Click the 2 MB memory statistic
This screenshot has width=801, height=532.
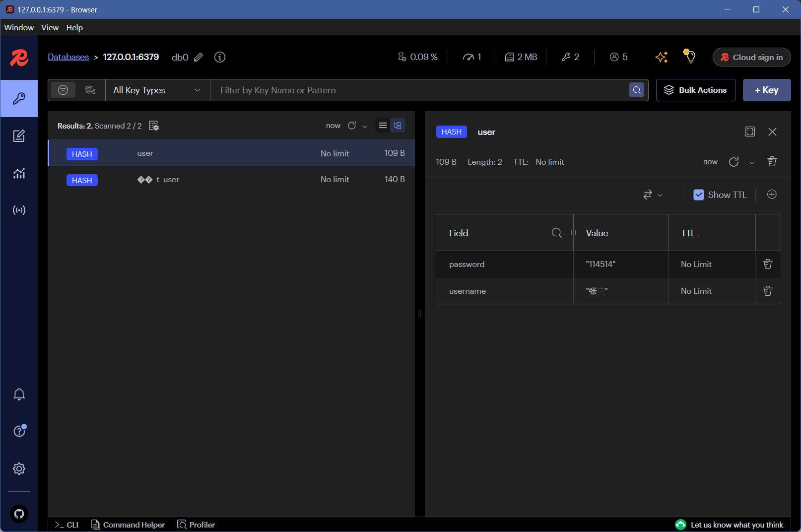click(x=521, y=57)
